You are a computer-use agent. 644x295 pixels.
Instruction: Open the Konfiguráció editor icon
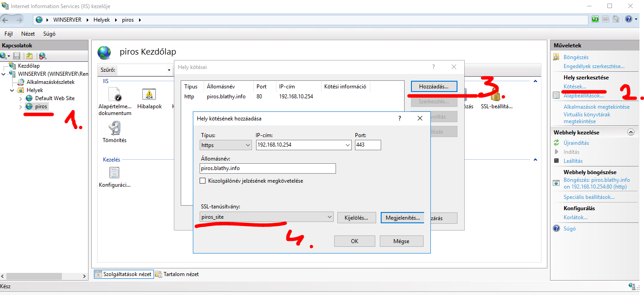114,173
